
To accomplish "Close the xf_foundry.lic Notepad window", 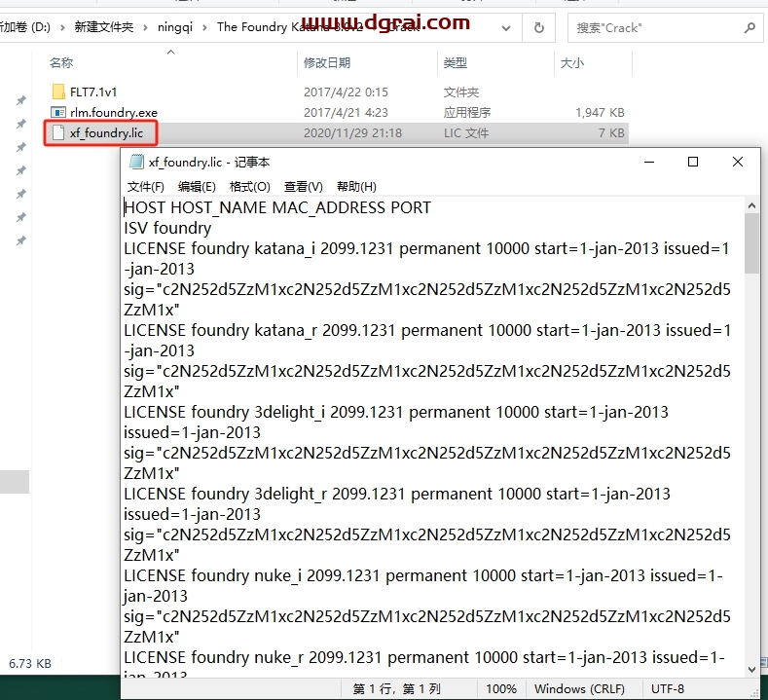I will click(x=738, y=162).
